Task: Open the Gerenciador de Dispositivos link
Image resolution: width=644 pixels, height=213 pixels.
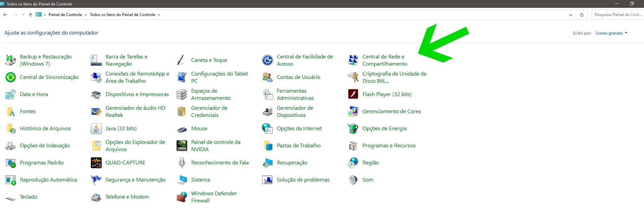Action: (295, 111)
